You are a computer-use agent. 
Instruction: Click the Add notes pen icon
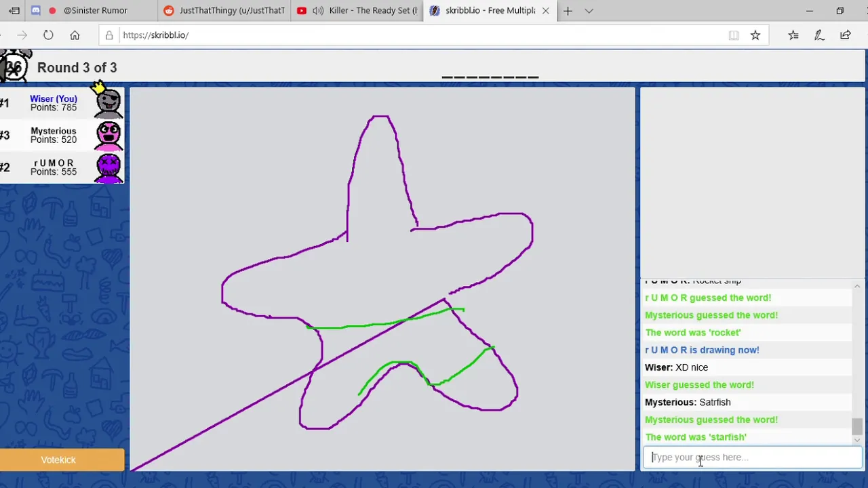(x=819, y=35)
